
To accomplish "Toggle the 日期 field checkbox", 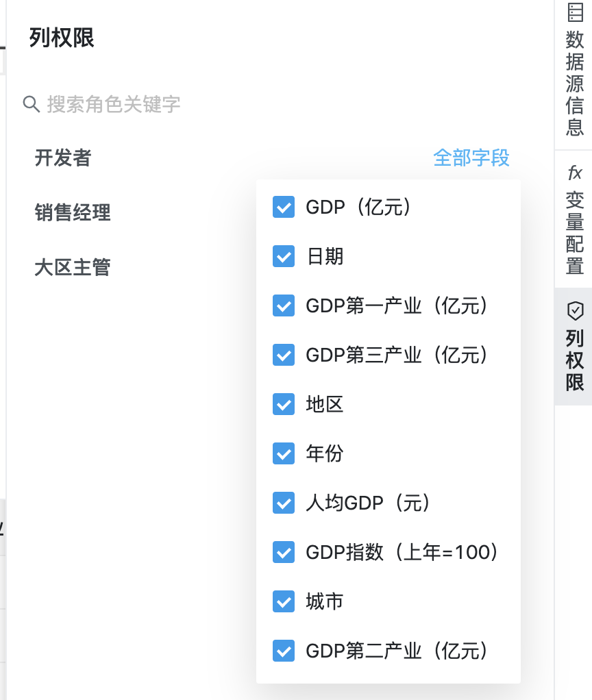I will (283, 256).
